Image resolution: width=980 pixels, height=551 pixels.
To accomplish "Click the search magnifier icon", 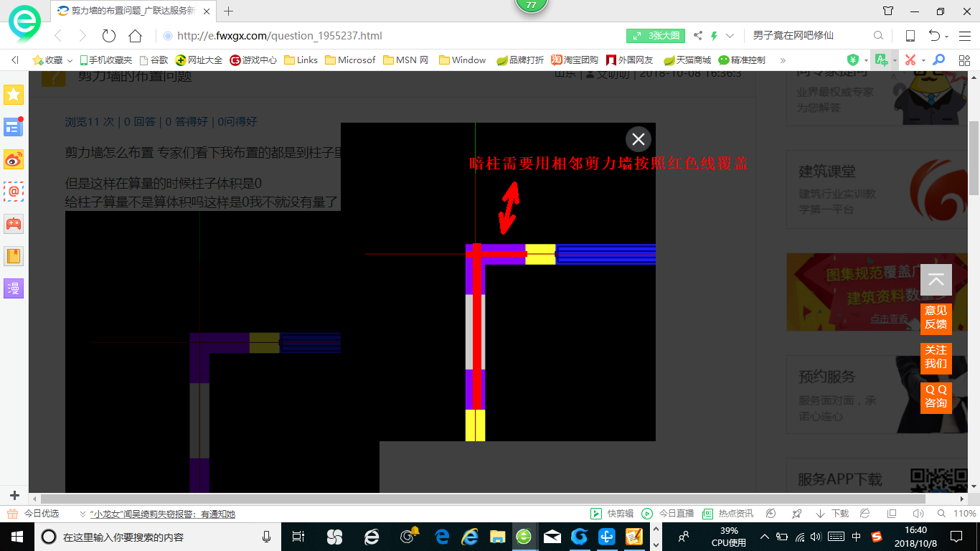I will pyautogui.click(x=878, y=36).
